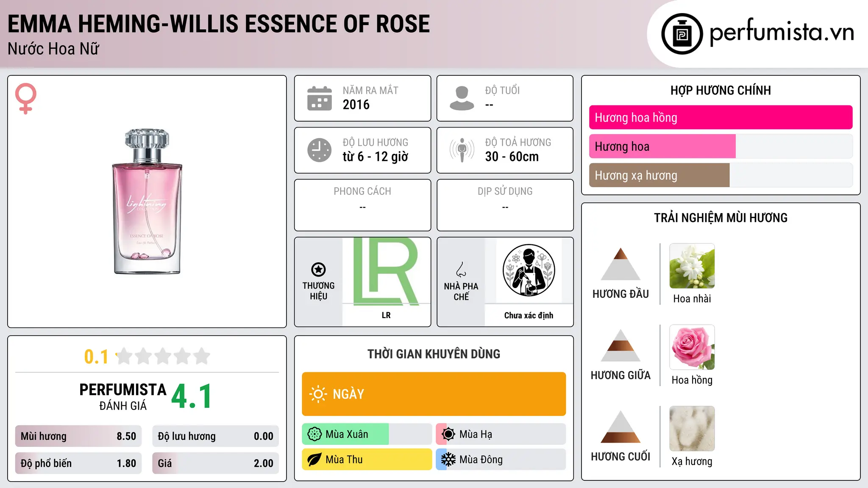Click the Emma Heming-Willis Essence of Rose title
The width and height of the screenshot is (868, 488).
(219, 24)
